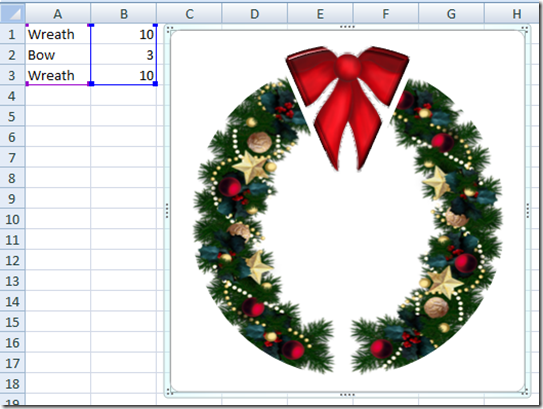Screen dimensions: 543x409
Task: Click the chart's bottom-right corner handle
Action: (x=525, y=392)
